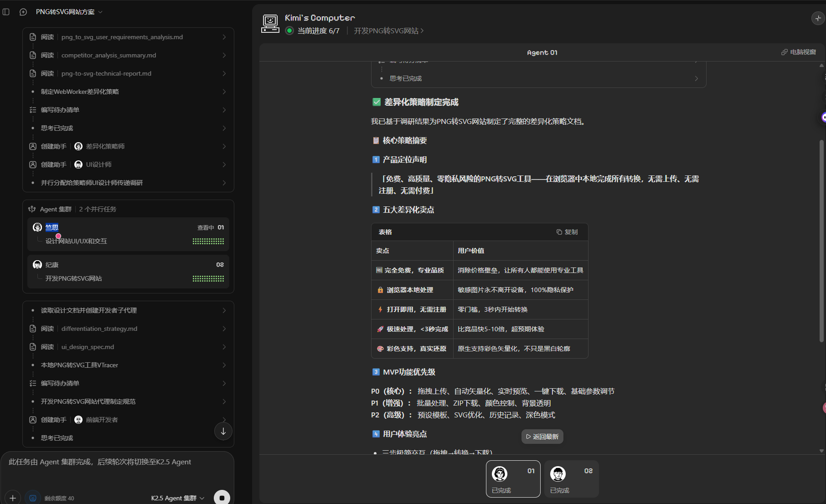Click the stop generation button
This screenshot has width=826, height=504.
222,498
